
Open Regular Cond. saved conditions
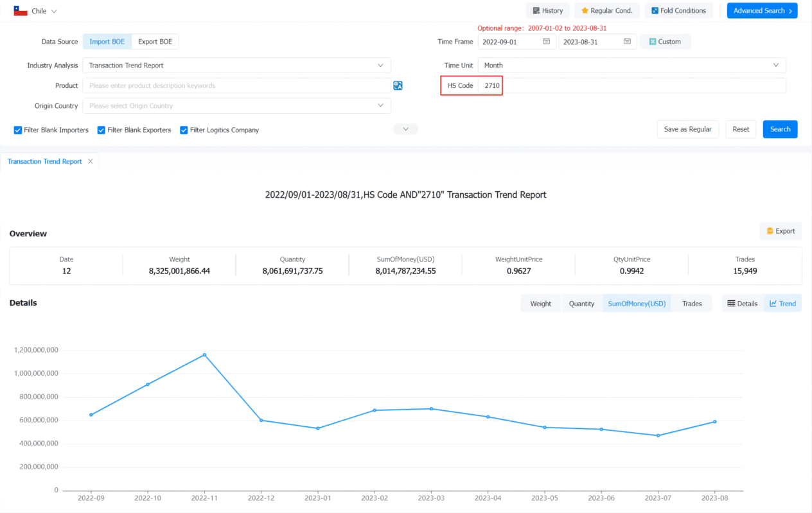pos(606,10)
